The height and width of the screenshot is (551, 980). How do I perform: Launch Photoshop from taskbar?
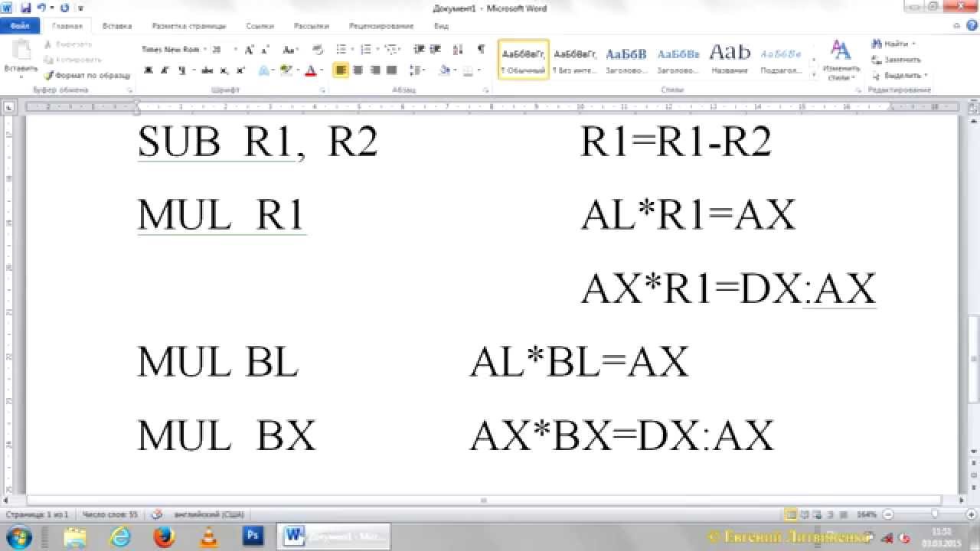[253, 536]
